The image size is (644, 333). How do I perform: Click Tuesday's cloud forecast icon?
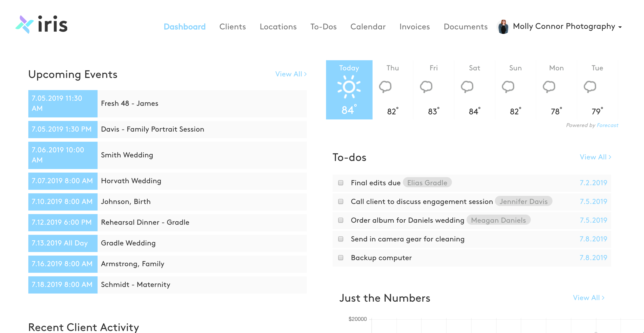click(x=590, y=87)
